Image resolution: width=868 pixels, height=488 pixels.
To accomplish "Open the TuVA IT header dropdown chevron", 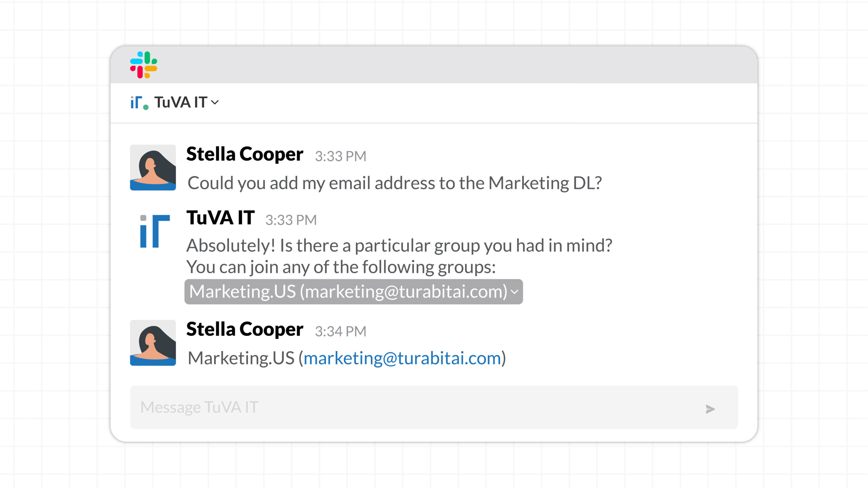I will coord(215,102).
